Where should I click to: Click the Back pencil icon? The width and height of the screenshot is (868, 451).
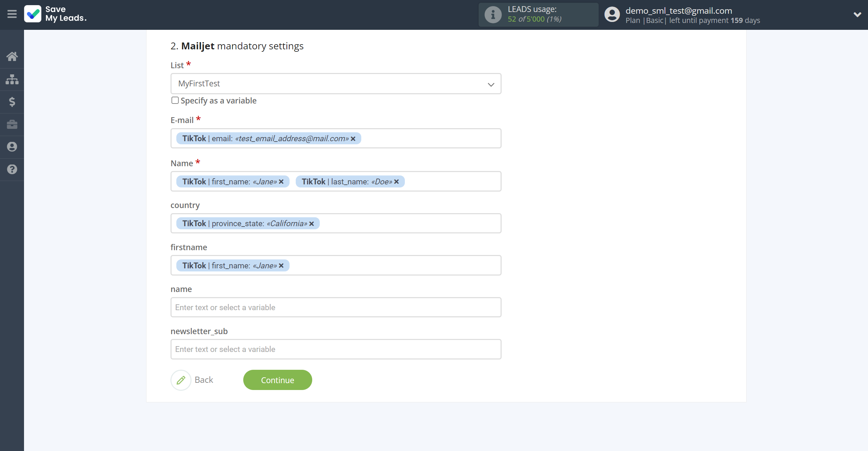(181, 380)
